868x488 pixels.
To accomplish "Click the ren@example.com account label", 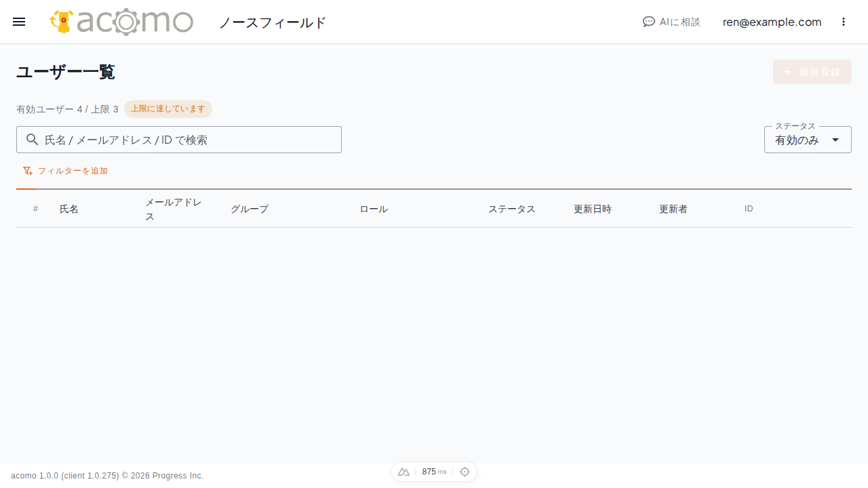I will pos(772,22).
